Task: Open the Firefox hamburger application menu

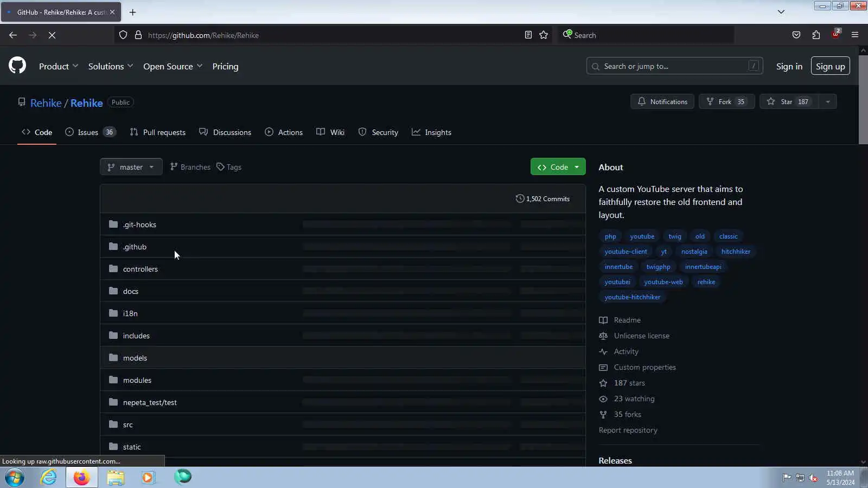Action: [855, 35]
